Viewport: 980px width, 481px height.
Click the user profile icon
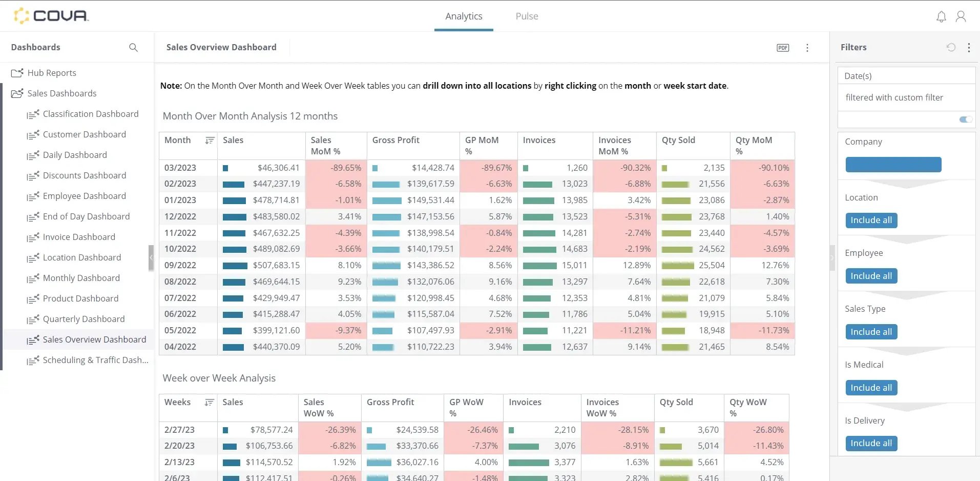coord(961,16)
